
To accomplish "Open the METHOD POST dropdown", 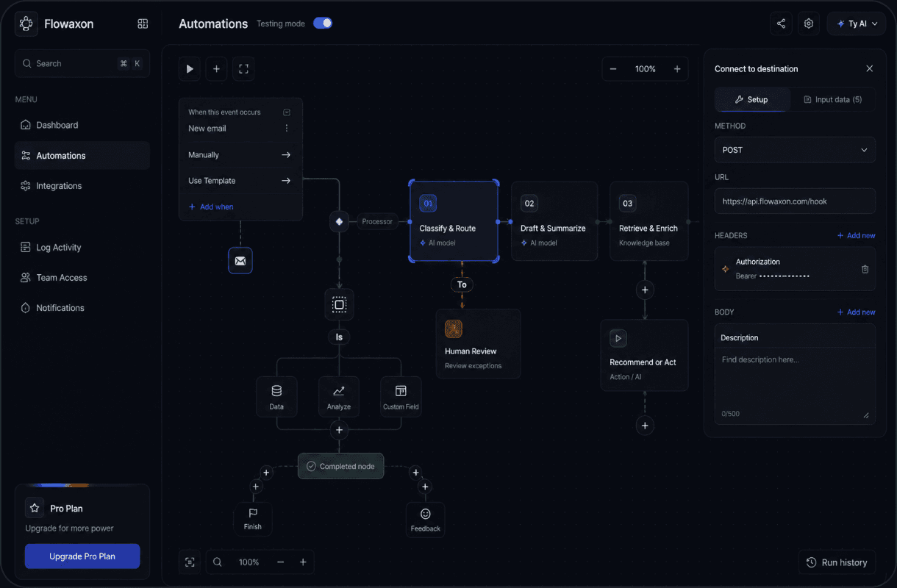I will coord(795,149).
